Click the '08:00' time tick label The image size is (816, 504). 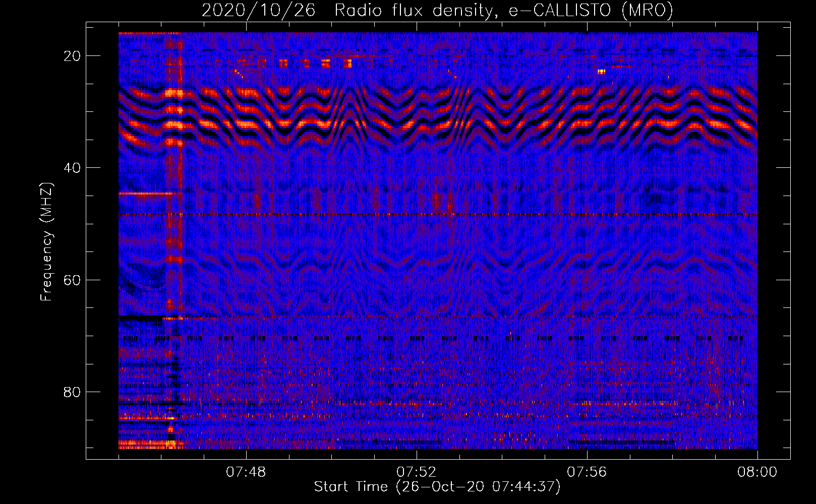click(757, 472)
